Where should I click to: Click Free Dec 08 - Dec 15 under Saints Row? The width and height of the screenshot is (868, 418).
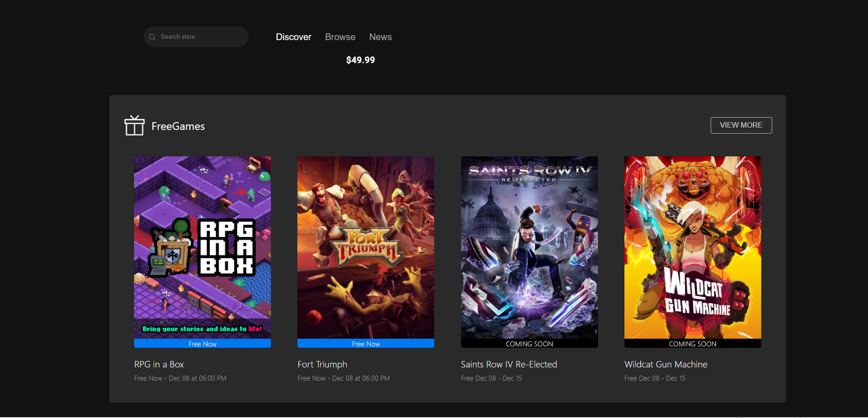tap(492, 378)
